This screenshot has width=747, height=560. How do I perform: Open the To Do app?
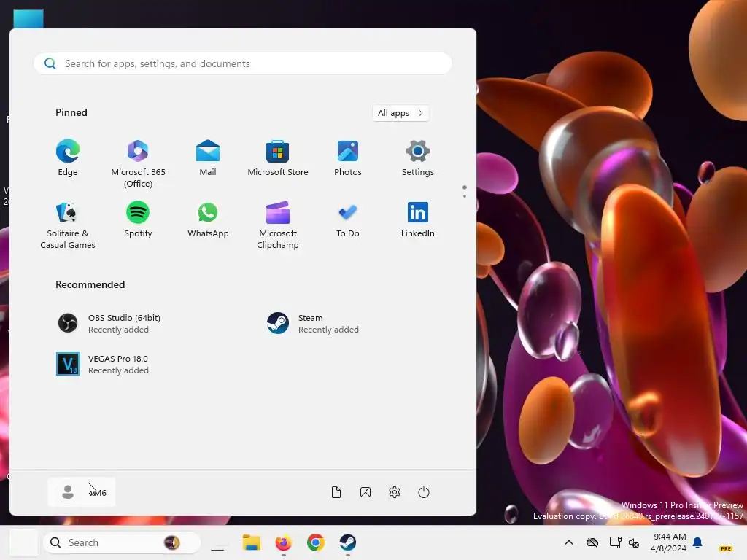coord(348,220)
